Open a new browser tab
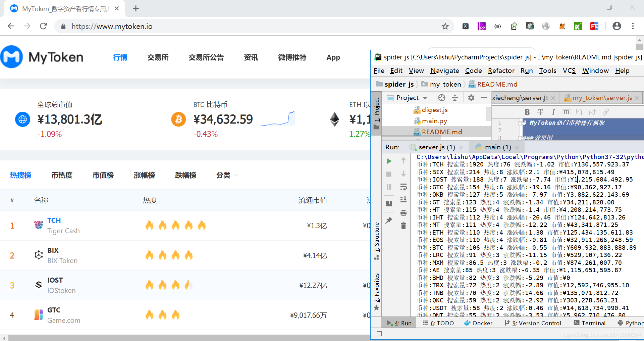The image size is (644, 341). [136, 8]
